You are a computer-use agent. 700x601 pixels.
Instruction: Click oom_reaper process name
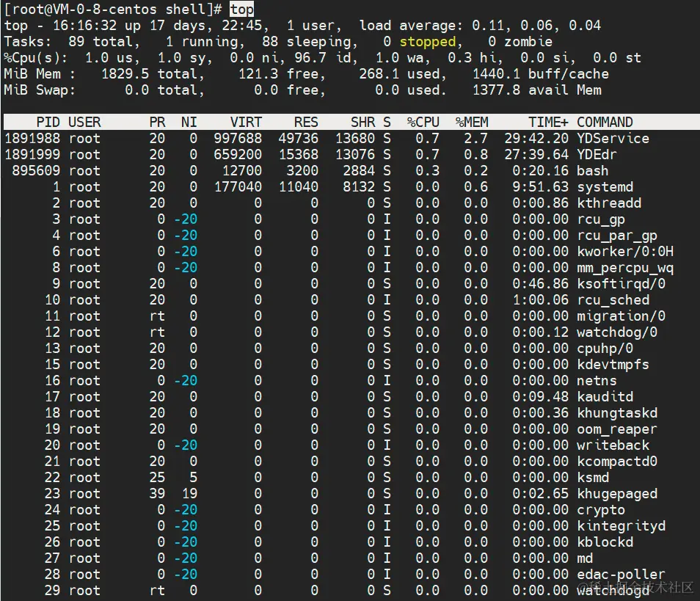(617, 429)
